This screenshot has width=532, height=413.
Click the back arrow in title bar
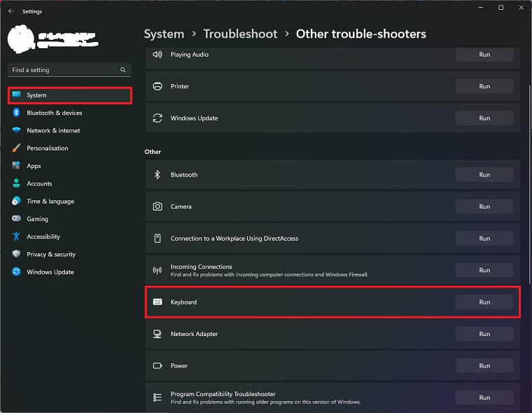(10, 11)
